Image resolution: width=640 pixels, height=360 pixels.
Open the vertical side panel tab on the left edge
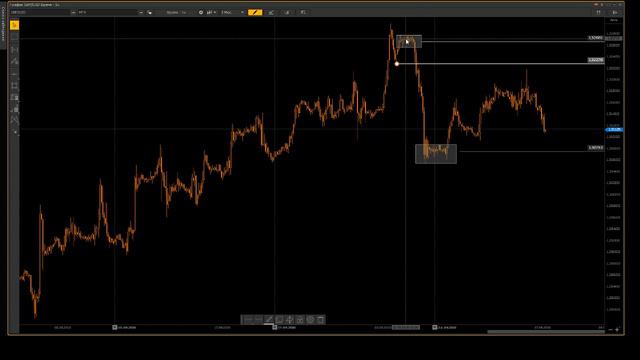tap(3, 24)
